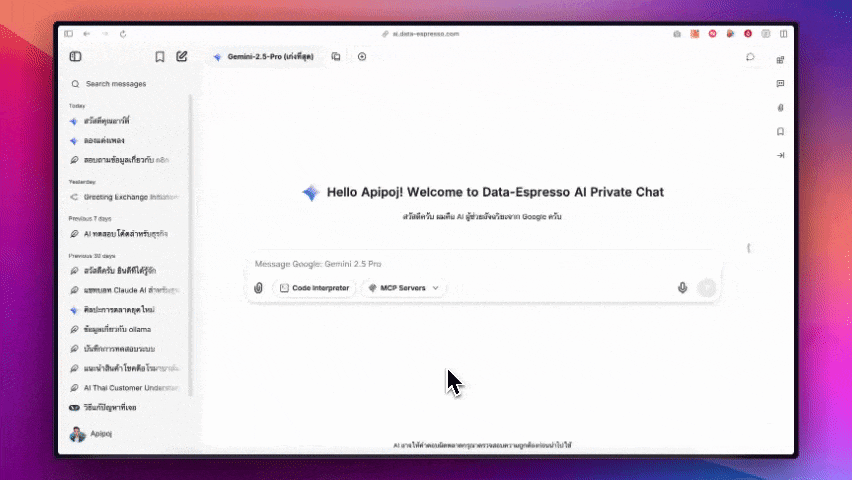Screen dimensions: 852x480
Task: Click the temporary chat bubble icon
Action: click(750, 57)
